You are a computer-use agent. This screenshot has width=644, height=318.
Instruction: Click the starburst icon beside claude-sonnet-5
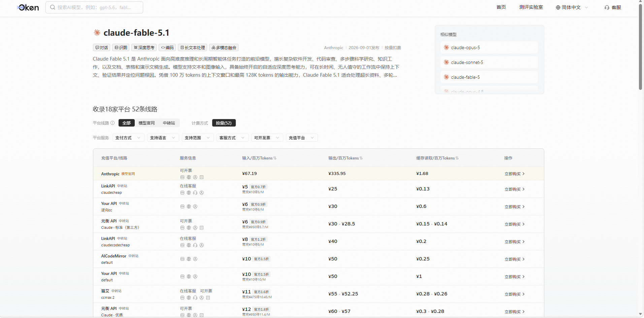pos(446,62)
